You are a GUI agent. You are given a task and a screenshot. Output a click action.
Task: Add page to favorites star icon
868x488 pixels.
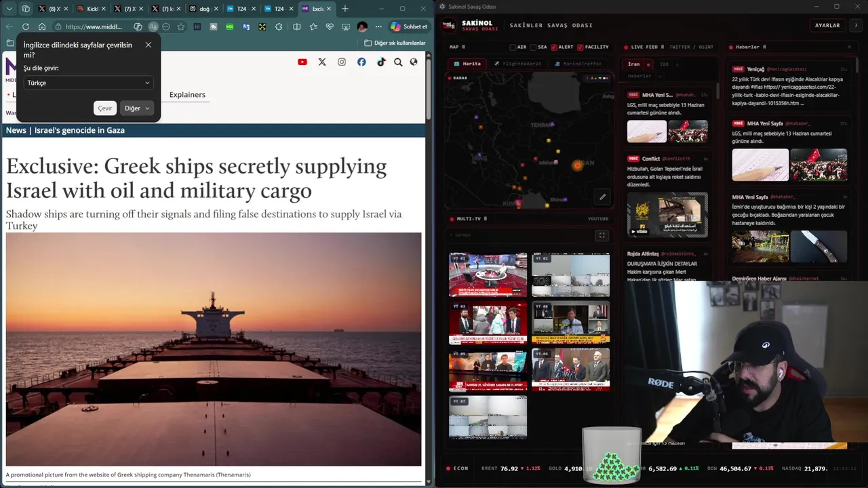click(x=181, y=26)
